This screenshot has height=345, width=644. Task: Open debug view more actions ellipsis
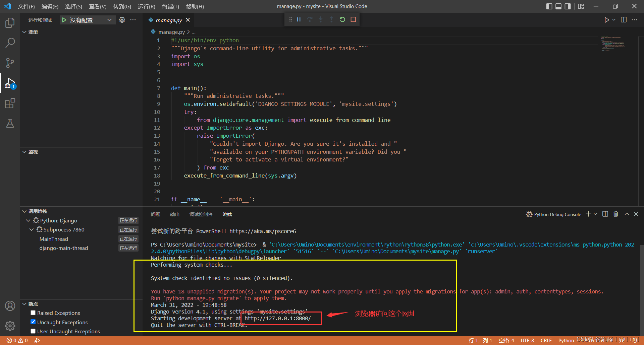[133, 20]
